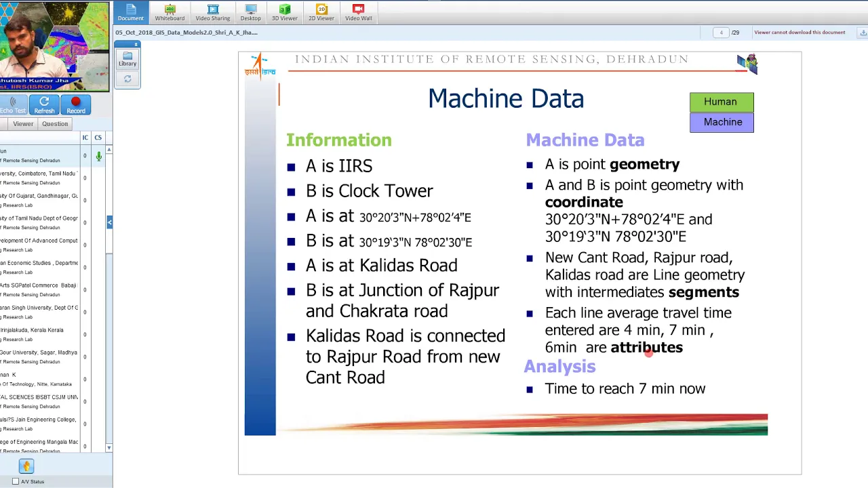
Task: Click the purple Machine box on slide
Action: (x=722, y=122)
